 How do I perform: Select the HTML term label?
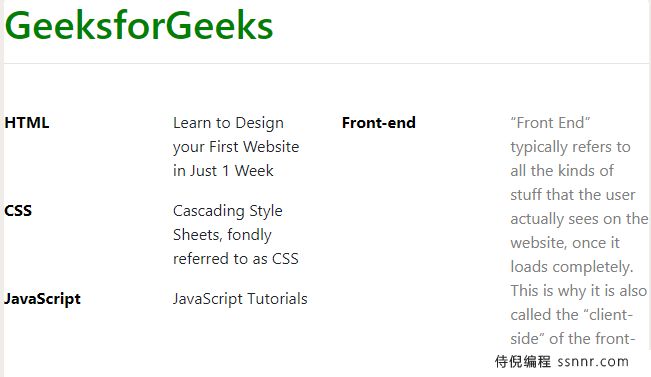(27, 123)
